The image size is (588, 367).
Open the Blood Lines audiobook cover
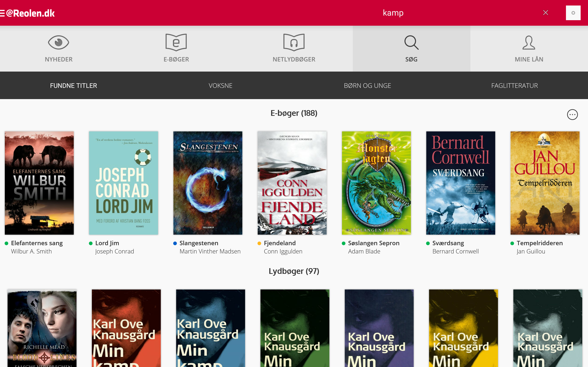[42, 328]
